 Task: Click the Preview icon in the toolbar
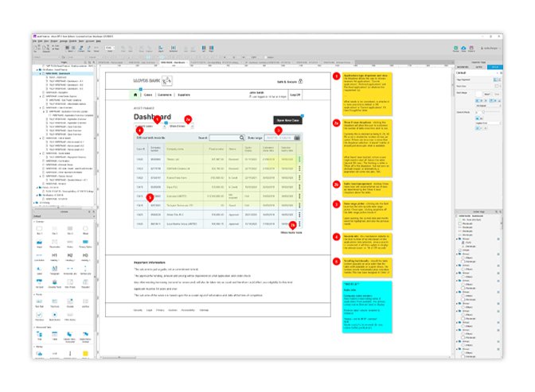click(456, 49)
